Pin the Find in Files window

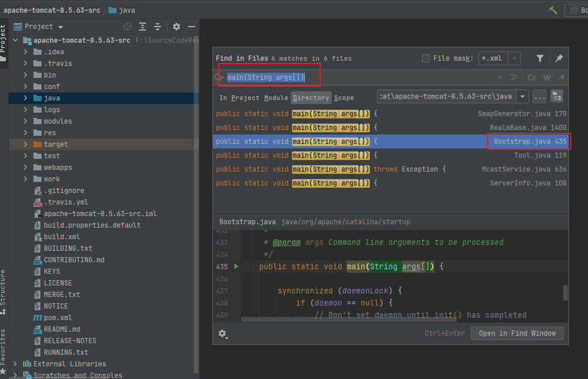click(x=559, y=58)
